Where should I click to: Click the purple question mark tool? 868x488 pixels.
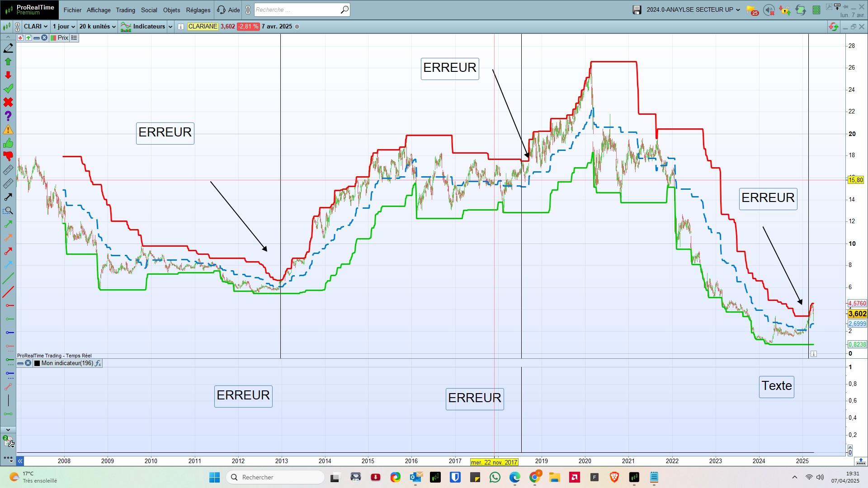tap(8, 116)
